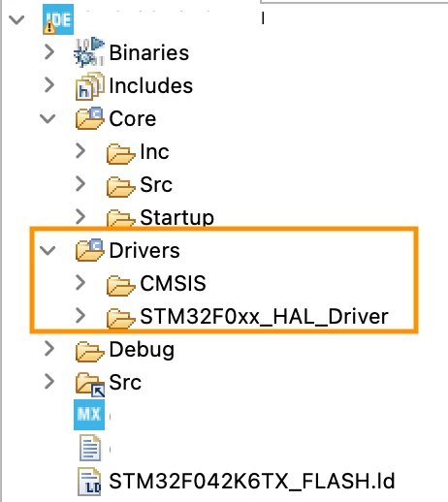Click the STM32F0xx_HAL_Driver folder icon
This screenshot has width=448, height=502.
pyautogui.click(x=120, y=319)
